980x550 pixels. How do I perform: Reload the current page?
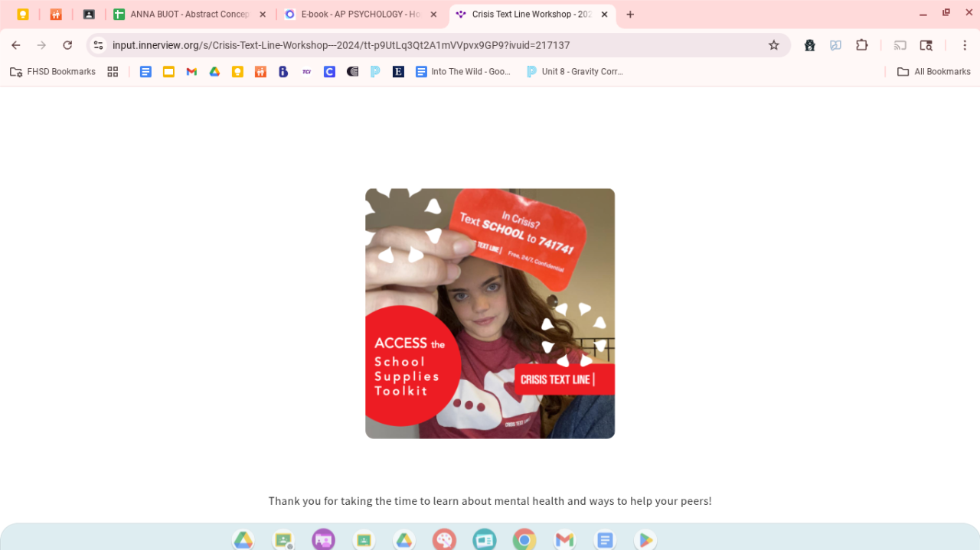click(67, 45)
